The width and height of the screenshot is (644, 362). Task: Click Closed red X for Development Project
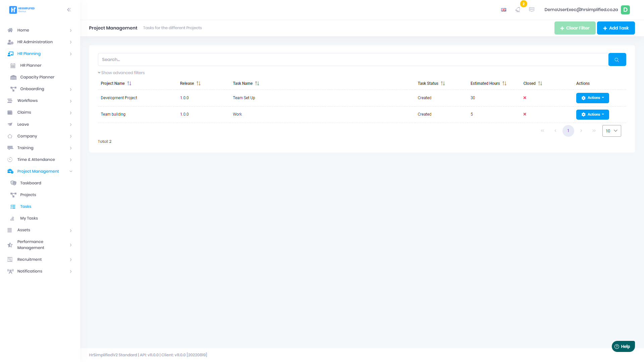(525, 98)
